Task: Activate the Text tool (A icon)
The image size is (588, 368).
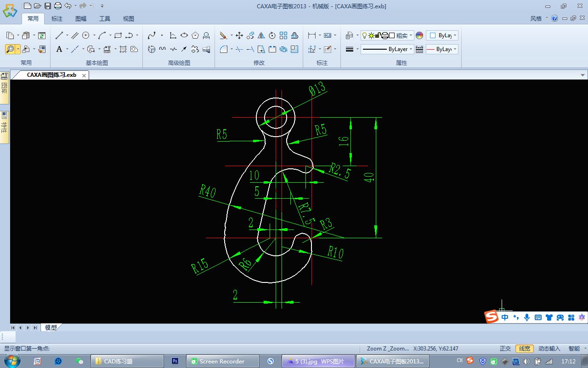Action: 59,49
